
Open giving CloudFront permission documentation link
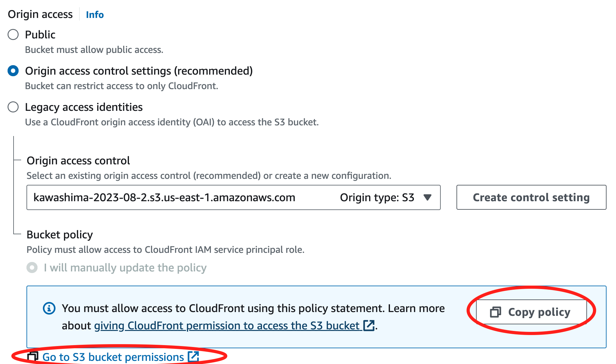(227, 326)
